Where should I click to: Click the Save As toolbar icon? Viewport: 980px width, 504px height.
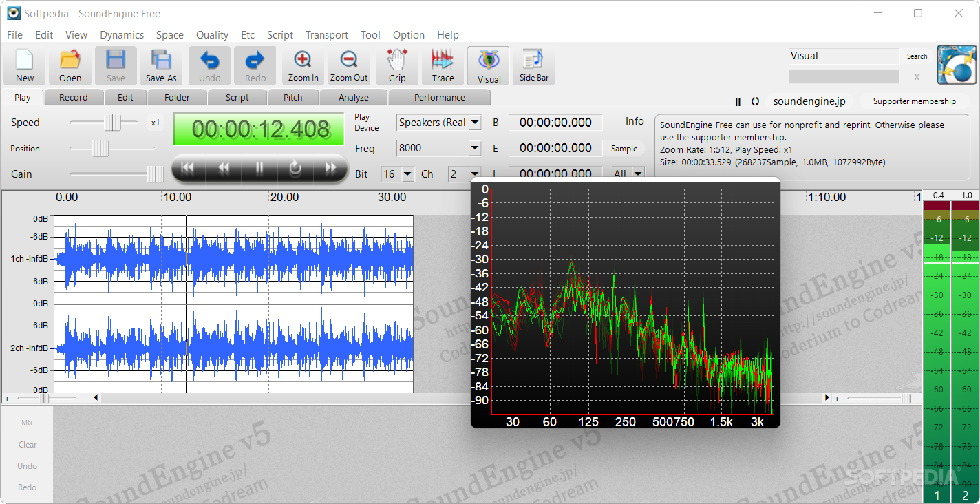161,66
